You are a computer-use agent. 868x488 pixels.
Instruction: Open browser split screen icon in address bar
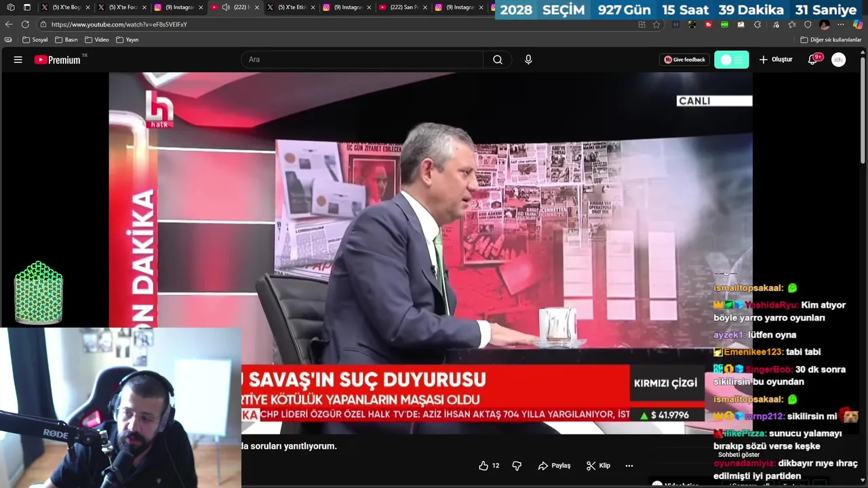click(642, 24)
